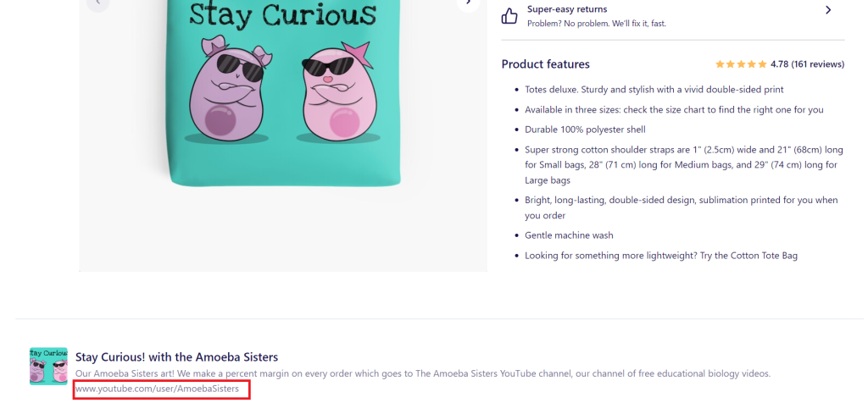Image resolution: width=868 pixels, height=403 pixels.
Task: Open the 4.78 (161 reviews) link
Action: pyautogui.click(x=807, y=64)
